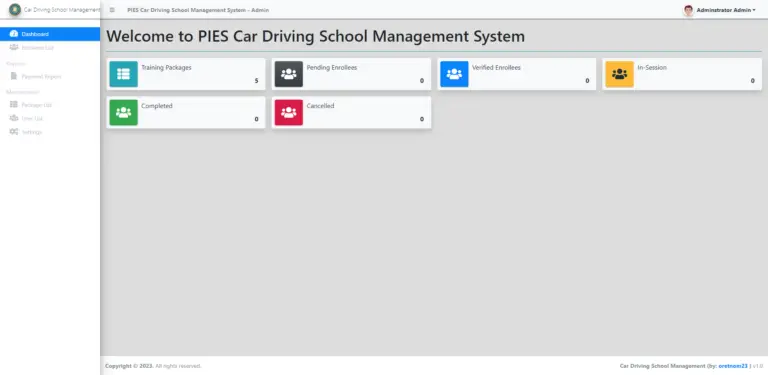
Task: Click the Cancelled card label
Action: tap(320, 106)
